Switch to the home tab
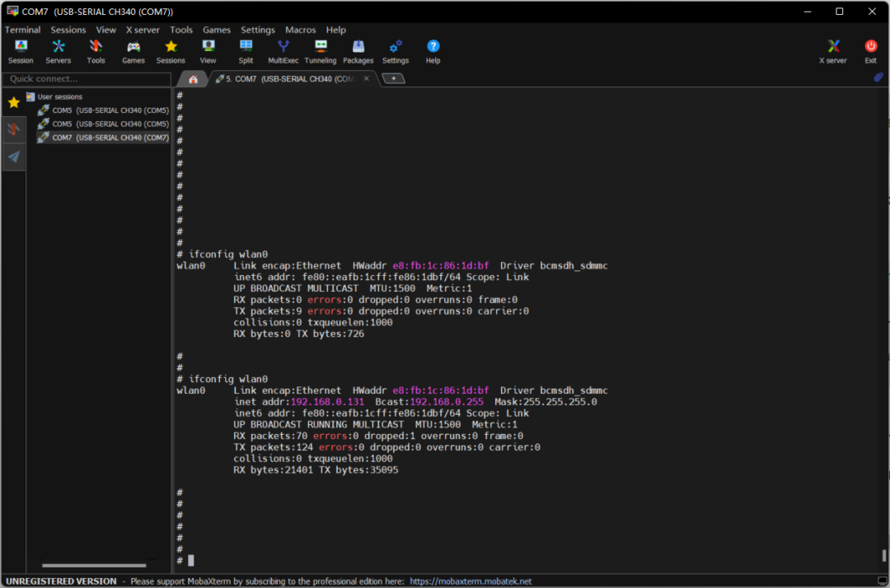This screenshot has height=588, width=890. [x=193, y=79]
